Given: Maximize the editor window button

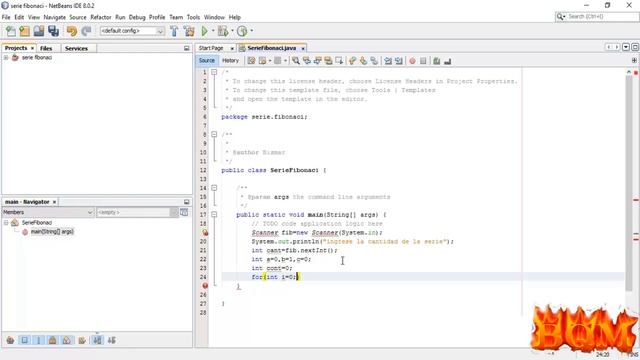Looking at the screenshot, I should [x=635, y=47].
